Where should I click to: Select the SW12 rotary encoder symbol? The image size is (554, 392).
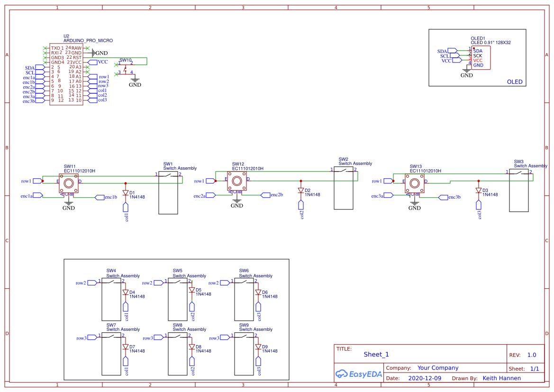pos(237,181)
